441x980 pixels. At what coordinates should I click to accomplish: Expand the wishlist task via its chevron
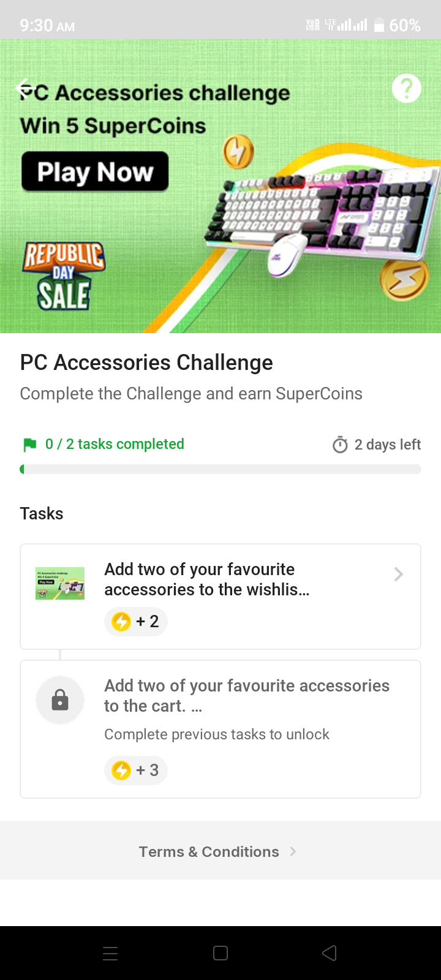pyautogui.click(x=398, y=574)
